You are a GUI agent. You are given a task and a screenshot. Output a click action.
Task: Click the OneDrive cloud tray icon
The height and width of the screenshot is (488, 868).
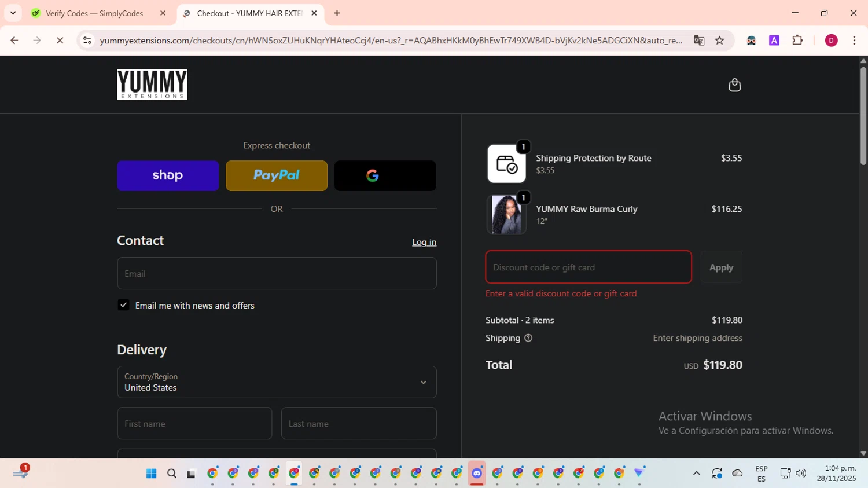click(x=737, y=474)
